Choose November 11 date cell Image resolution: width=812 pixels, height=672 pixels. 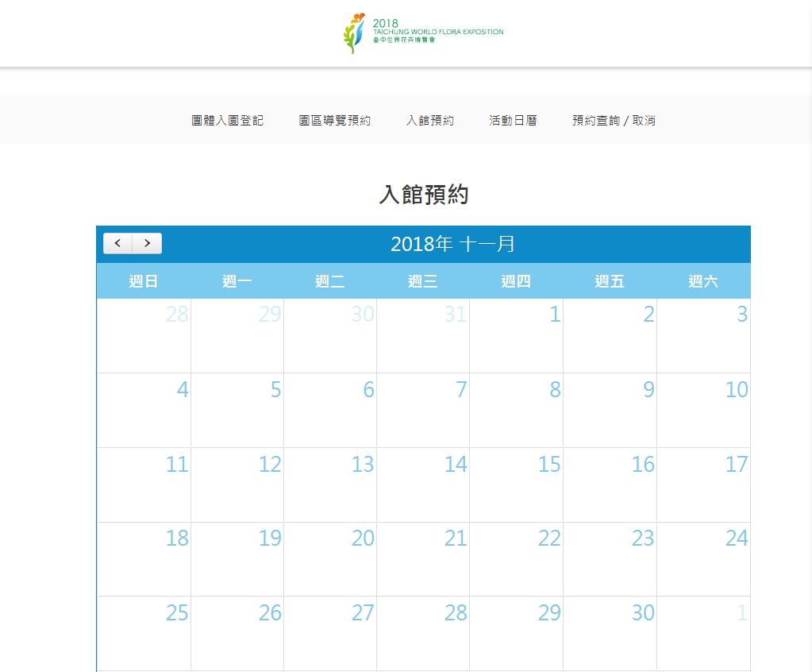pyautogui.click(x=144, y=485)
